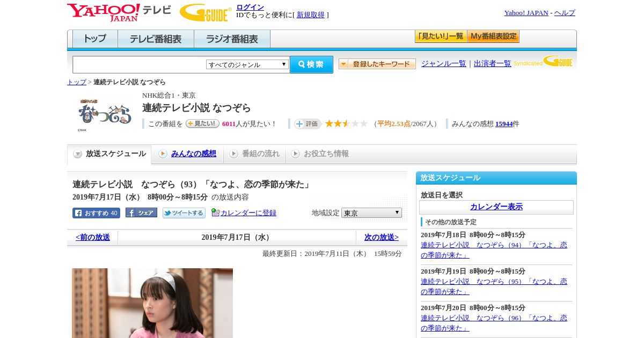The width and height of the screenshot is (644, 338).
Task: Expand the 東京 region dropdown
Action: tap(371, 213)
